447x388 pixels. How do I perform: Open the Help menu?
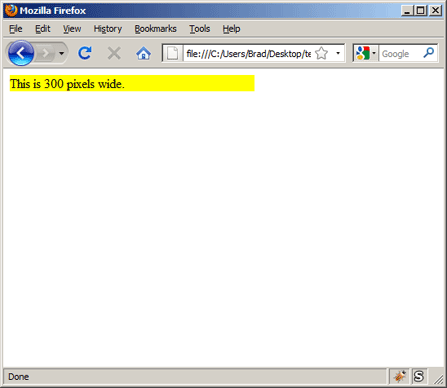(x=231, y=29)
